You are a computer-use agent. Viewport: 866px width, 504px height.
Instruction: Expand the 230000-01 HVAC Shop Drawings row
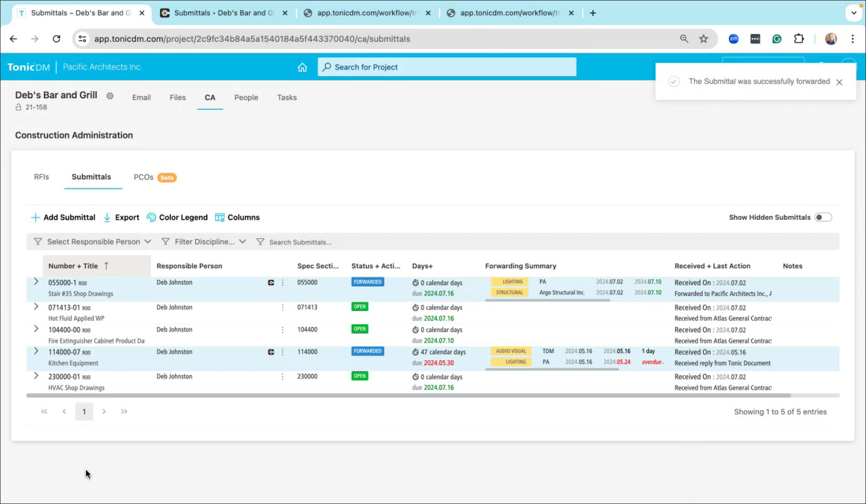pos(36,376)
